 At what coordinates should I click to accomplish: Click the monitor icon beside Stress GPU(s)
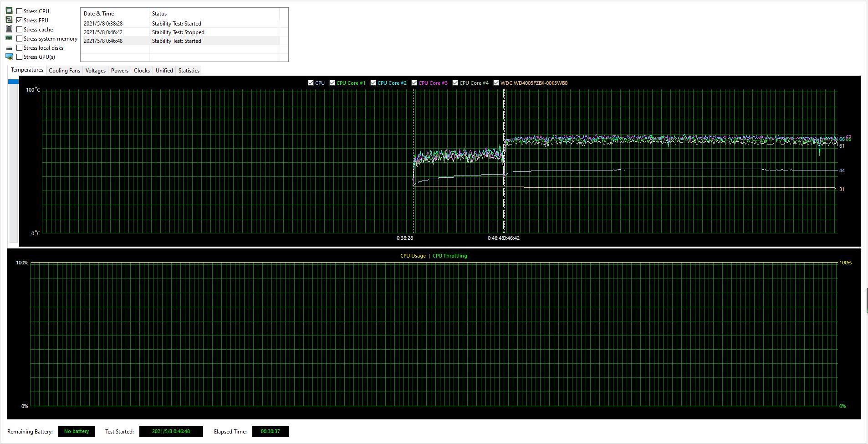pos(9,57)
